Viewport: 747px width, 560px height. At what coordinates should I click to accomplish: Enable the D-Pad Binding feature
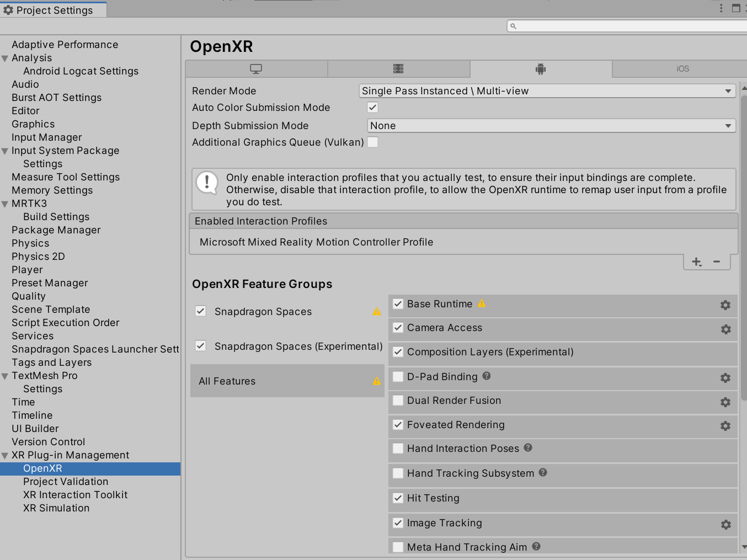click(x=398, y=376)
